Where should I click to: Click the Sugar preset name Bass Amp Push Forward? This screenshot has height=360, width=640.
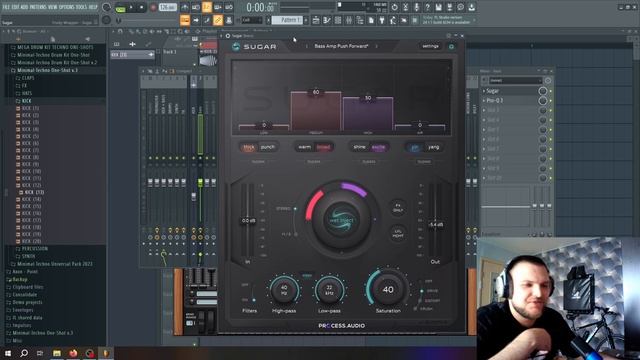(341, 47)
